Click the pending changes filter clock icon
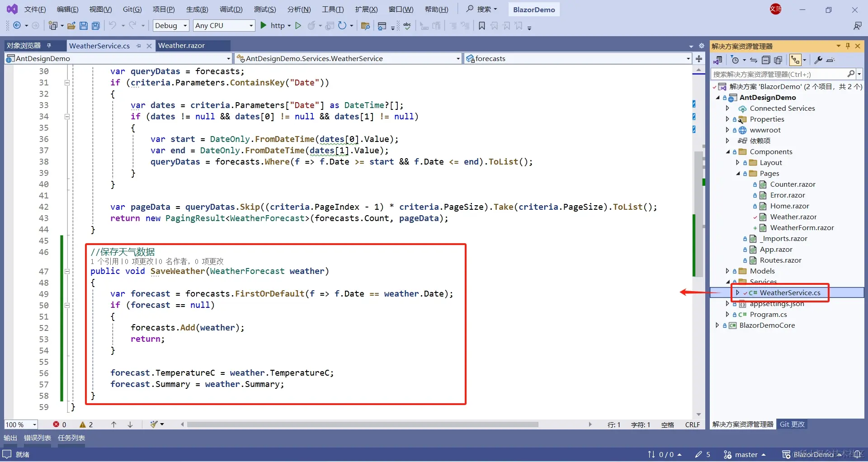The height and width of the screenshot is (462, 868). coord(735,60)
